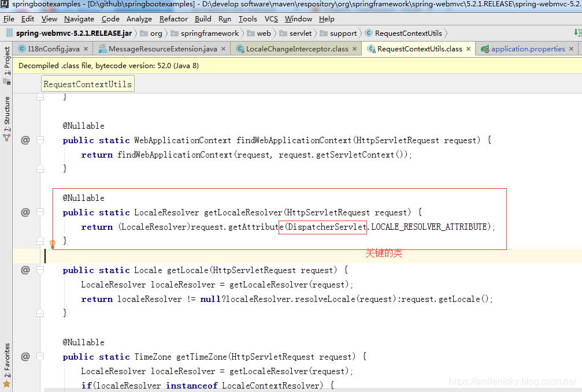Screen dimensions: 582x392
Task: Click the lightbulb intention action icon
Action: coord(53,244)
